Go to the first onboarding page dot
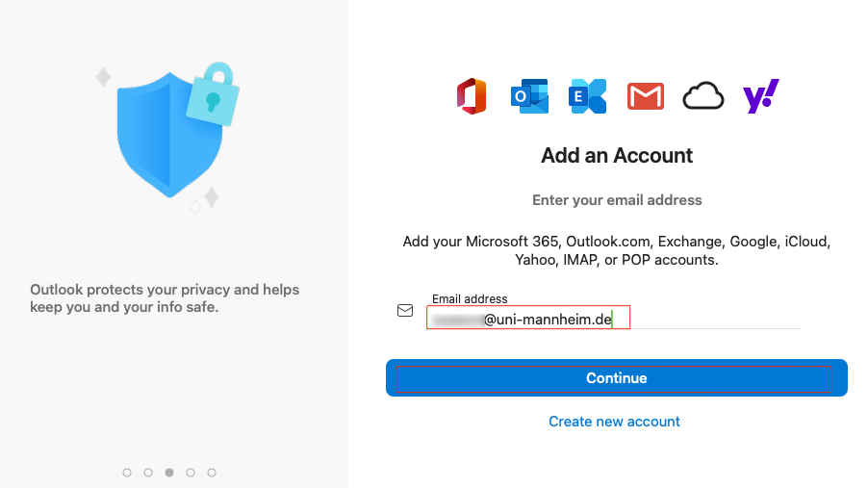This screenshot has width=868, height=488. point(127,473)
